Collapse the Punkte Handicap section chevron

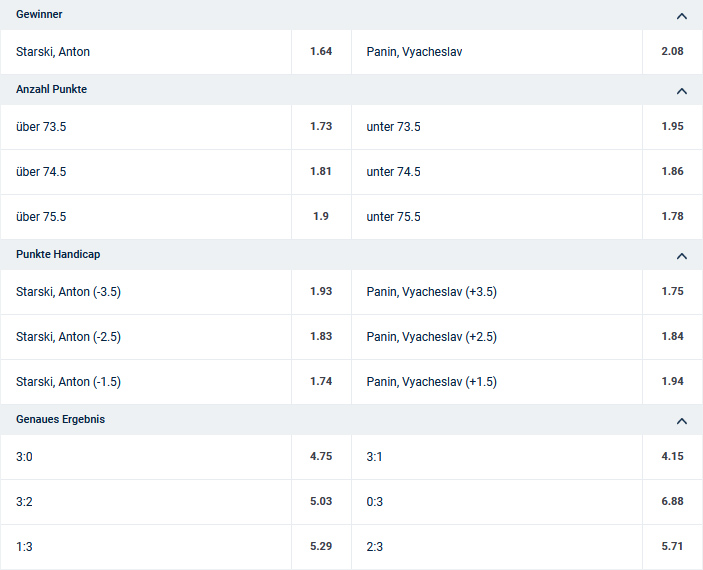pyautogui.click(x=681, y=256)
